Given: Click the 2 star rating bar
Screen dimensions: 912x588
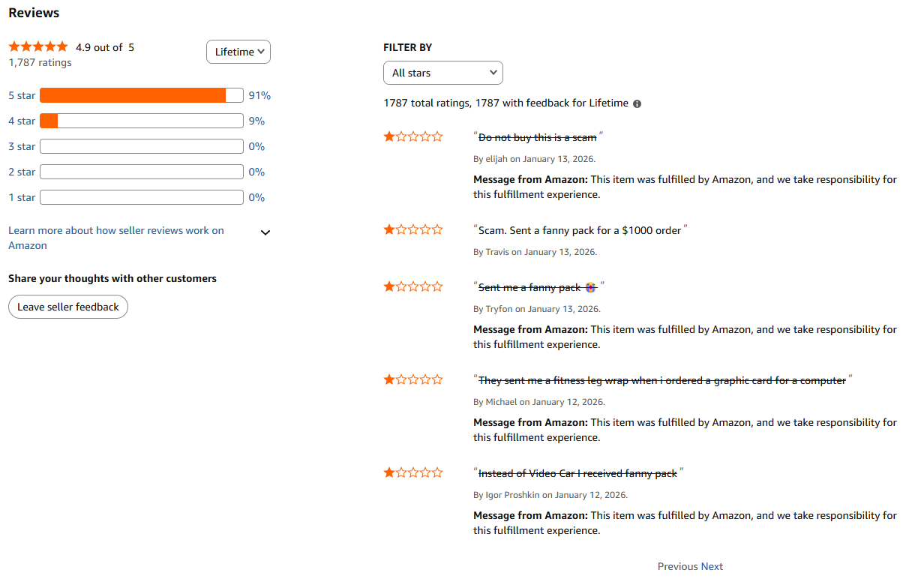Looking at the screenshot, I should pos(142,172).
